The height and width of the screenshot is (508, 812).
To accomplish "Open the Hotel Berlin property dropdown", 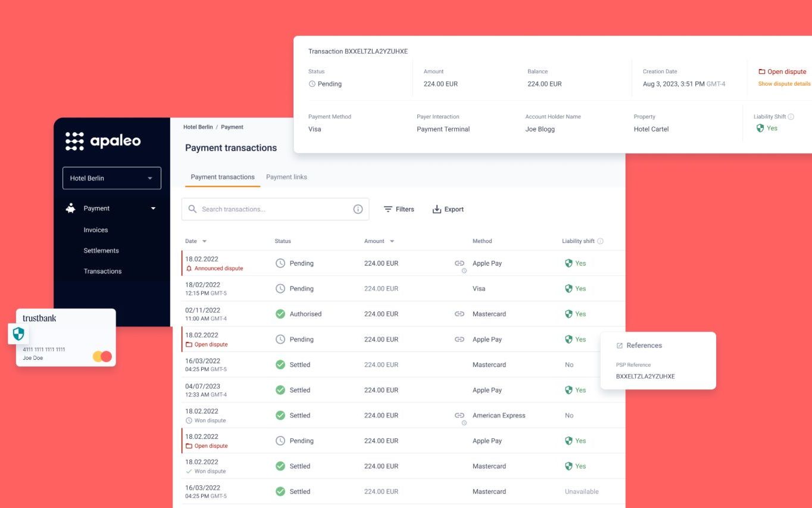I will (x=112, y=178).
